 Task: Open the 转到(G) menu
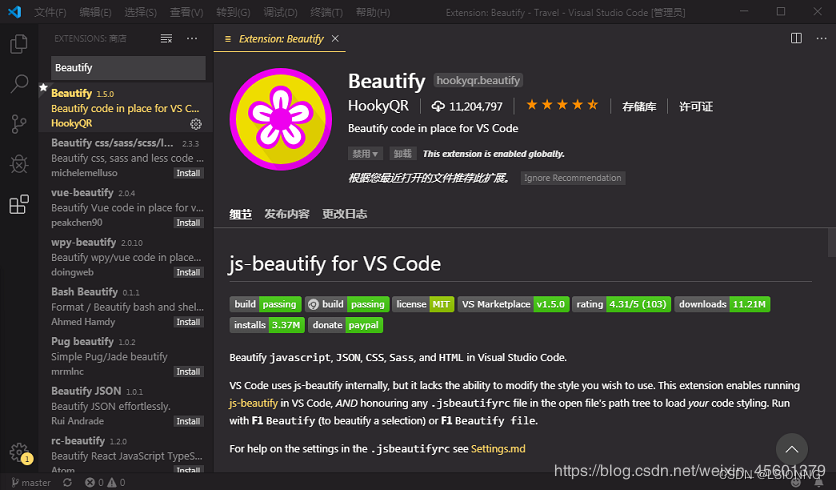[233, 12]
